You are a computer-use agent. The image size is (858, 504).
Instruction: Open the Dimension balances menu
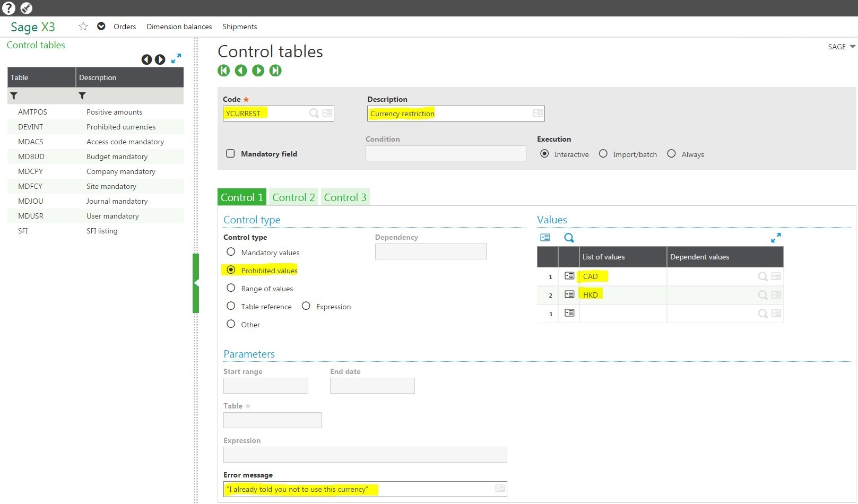tap(179, 27)
